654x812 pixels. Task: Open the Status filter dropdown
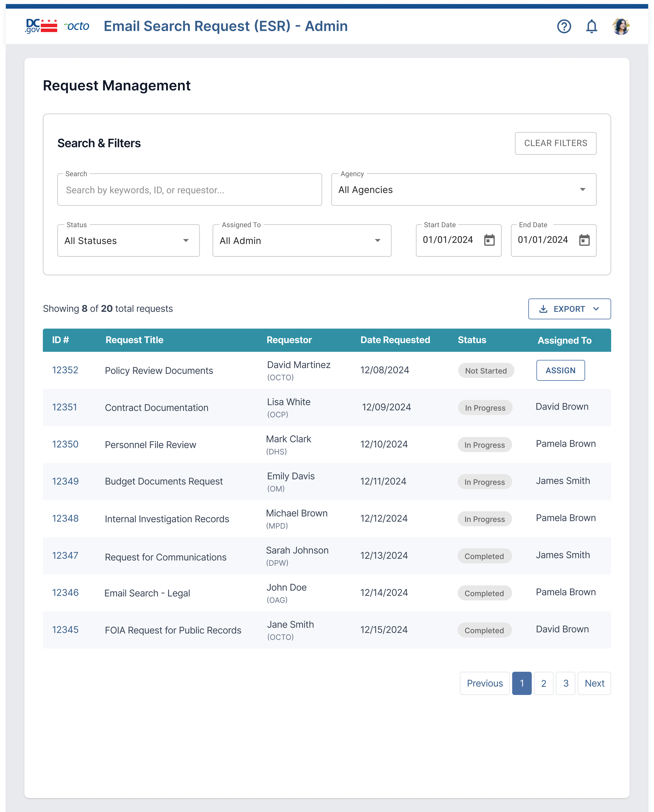click(x=186, y=241)
